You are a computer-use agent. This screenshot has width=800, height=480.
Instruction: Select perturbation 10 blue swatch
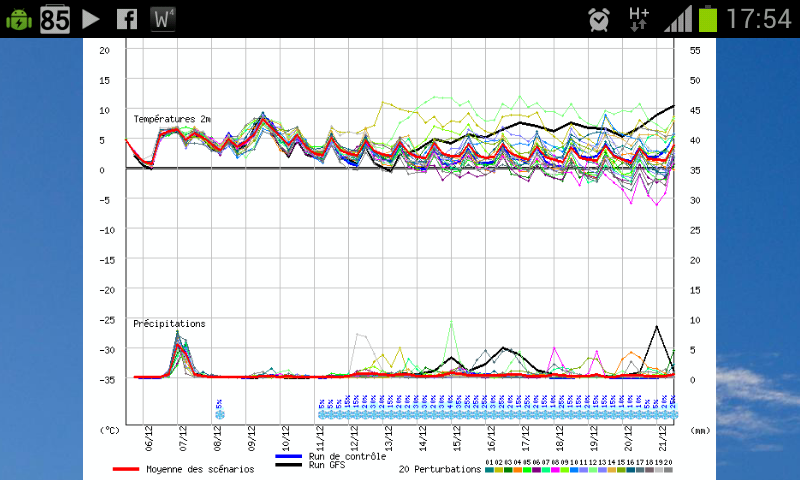pyautogui.click(x=574, y=470)
